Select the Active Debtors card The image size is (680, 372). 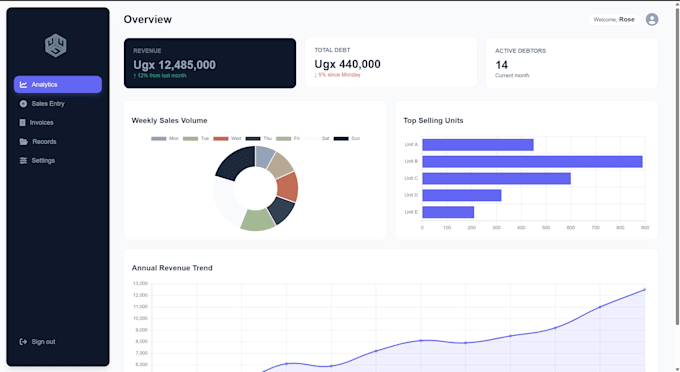pos(572,63)
